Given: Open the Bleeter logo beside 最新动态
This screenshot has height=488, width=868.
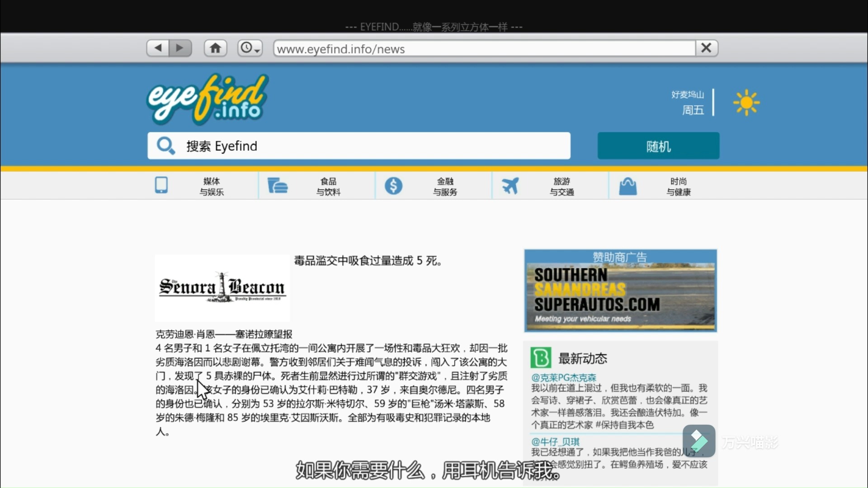Looking at the screenshot, I should (x=541, y=357).
